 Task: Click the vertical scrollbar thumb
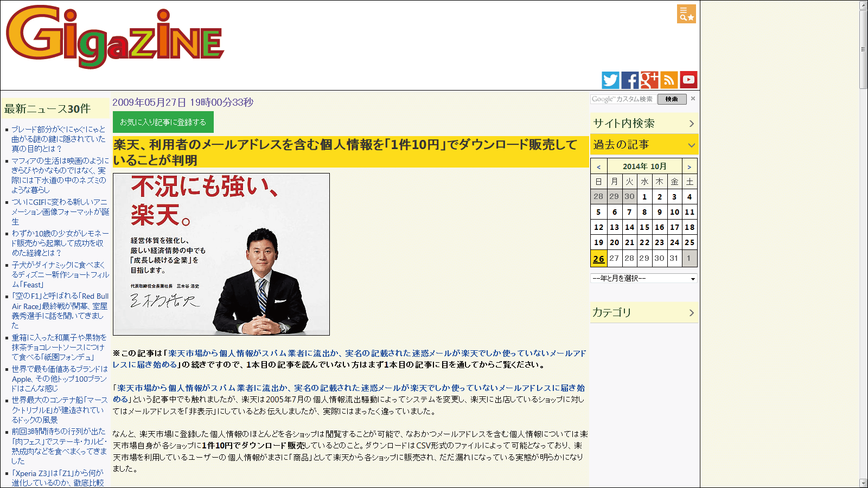864,49
